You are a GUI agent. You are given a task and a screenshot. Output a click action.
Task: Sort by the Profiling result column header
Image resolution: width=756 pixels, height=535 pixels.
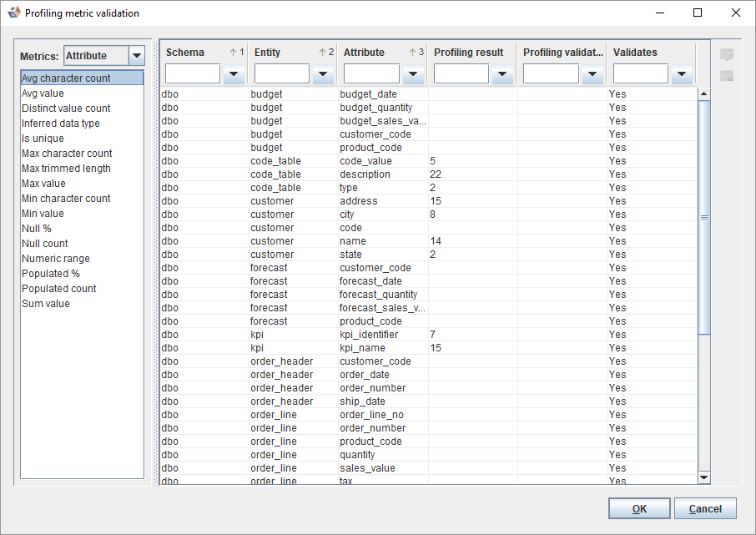pyautogui.click(x=468, y=53)
